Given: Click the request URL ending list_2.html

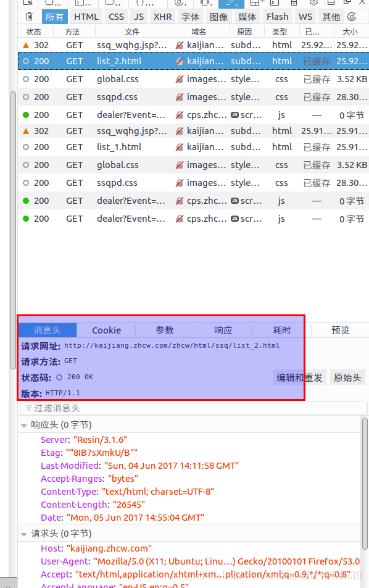Looking at the screenshot, I should click(x=172, y=345).
